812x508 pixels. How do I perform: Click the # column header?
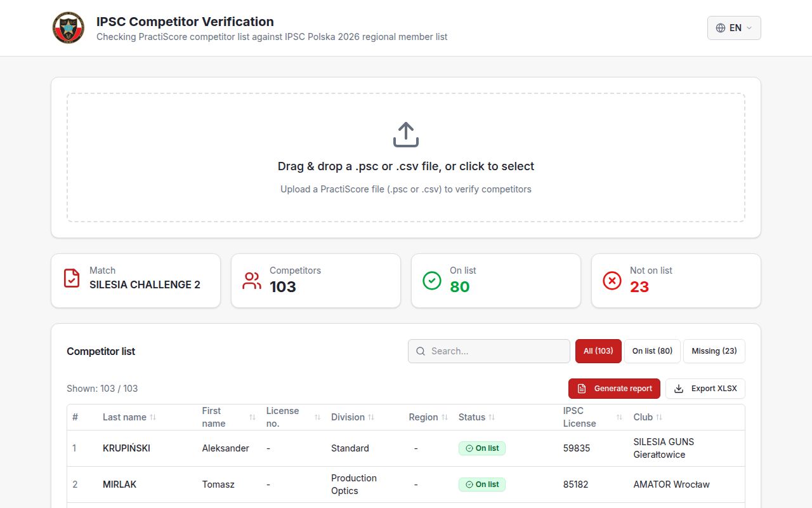point(75,417)
